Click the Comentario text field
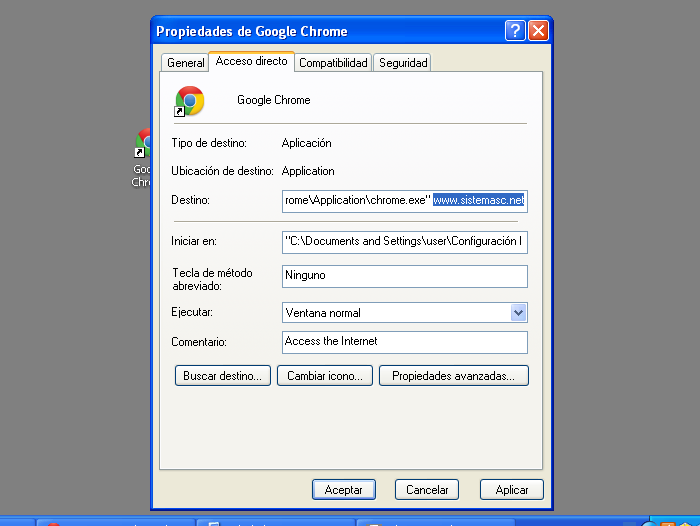Image resolution: width=700 pixels, height=526 pixels. click(x=404, y=342)
